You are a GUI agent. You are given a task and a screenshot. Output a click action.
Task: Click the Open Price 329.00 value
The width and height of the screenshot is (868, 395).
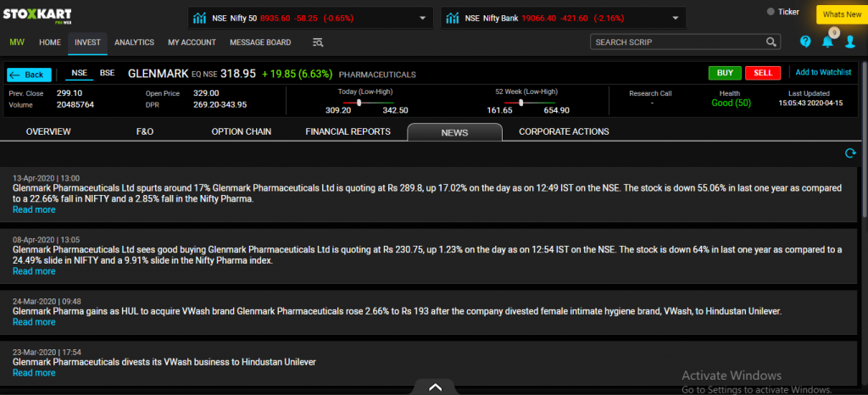(206, 93)
